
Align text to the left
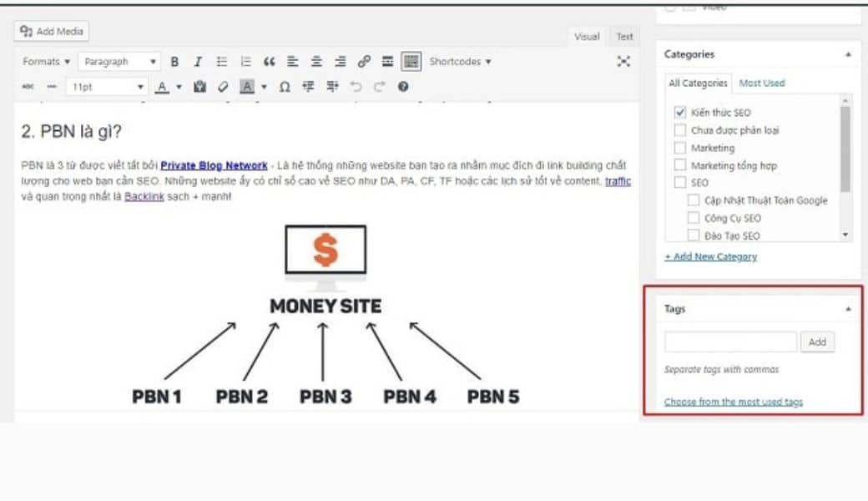pos(292,62)
